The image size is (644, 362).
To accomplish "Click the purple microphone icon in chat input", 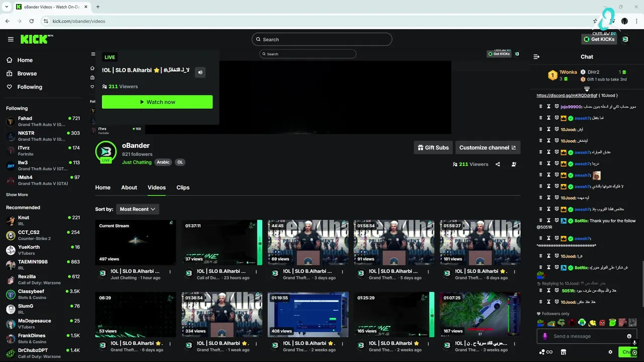I will click(x=544, y=336).
